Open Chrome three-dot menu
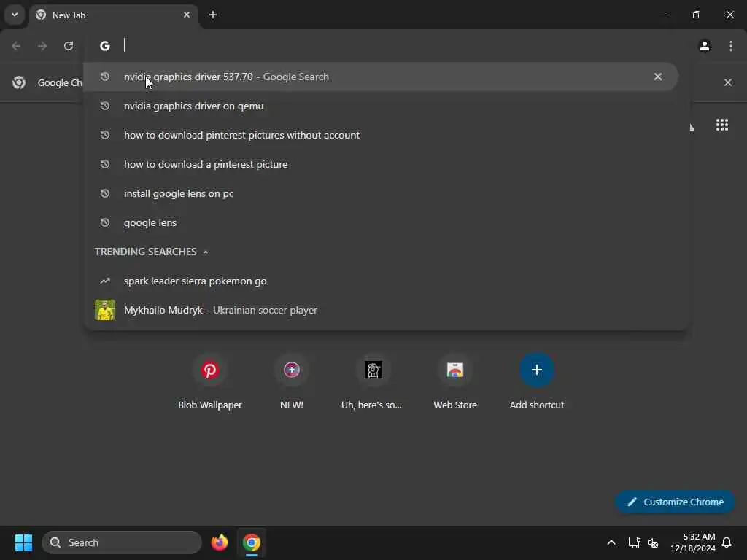This screenshot has height=560, width=747. tap(731, 46)
